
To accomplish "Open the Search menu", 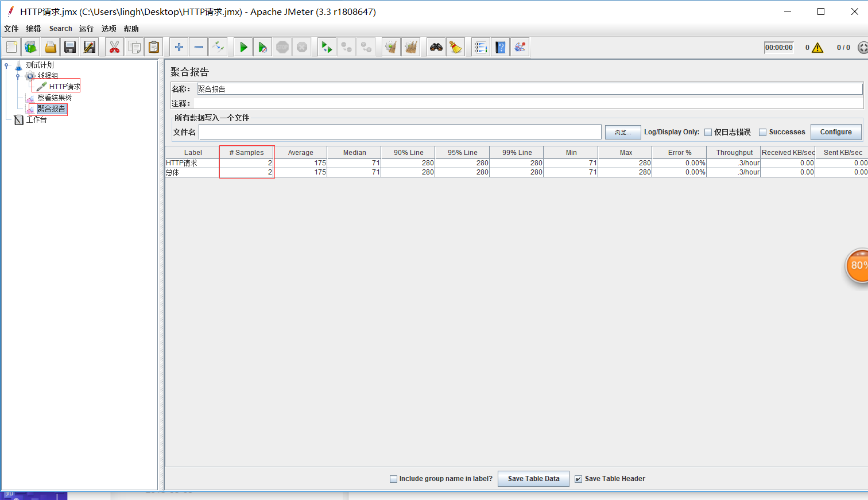I will pyautogui.click(x=61, y=29).
